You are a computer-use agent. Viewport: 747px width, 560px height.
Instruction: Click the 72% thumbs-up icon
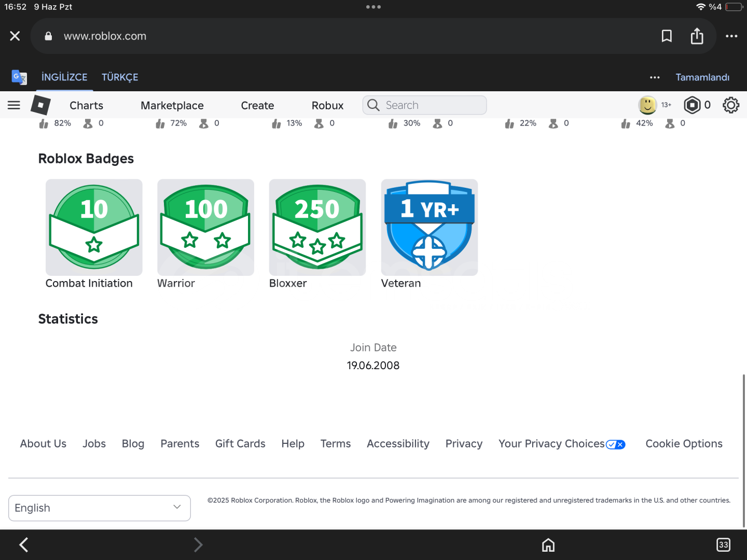click(160, 123)
